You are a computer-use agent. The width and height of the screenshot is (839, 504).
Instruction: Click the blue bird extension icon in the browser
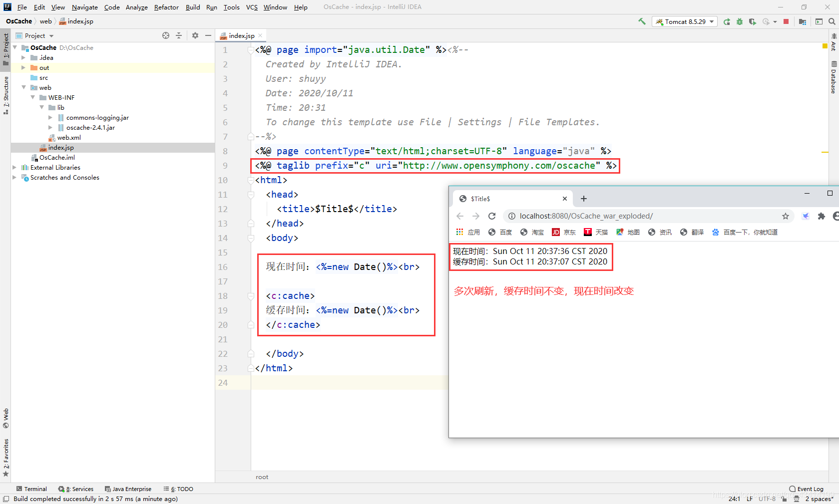[x=806, y=216]
